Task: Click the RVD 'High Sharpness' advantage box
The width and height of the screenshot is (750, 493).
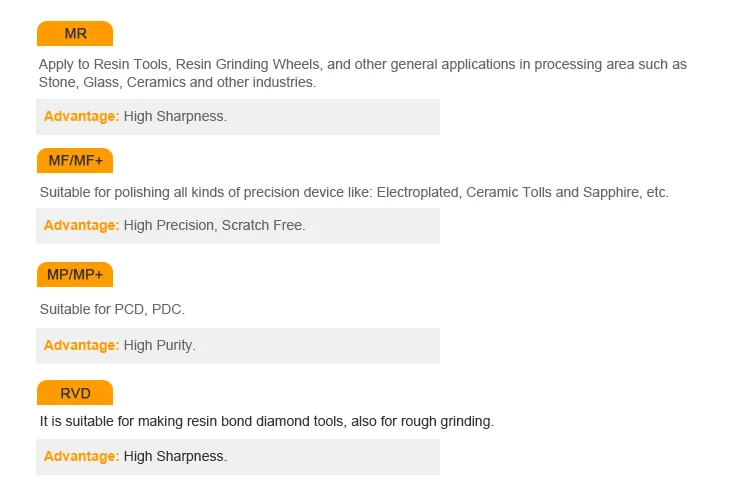Action: (x=238, y=457)
